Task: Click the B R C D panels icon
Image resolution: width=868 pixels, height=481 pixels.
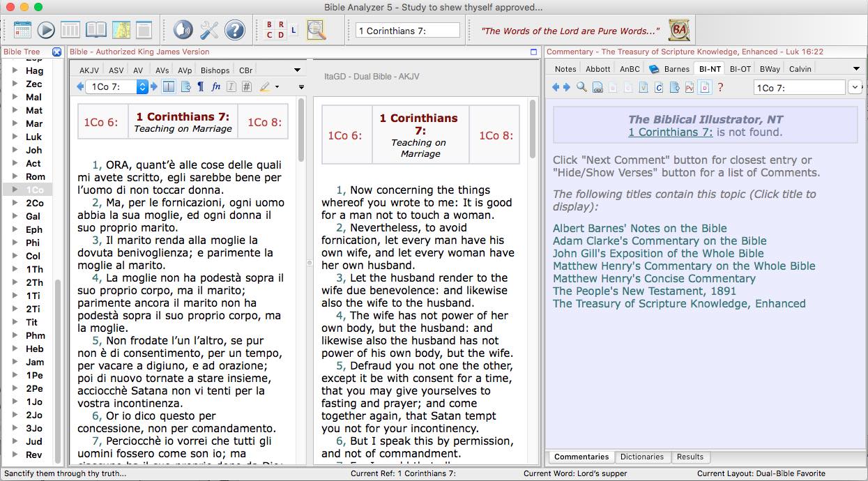Action: pyautogui.click(x=275, y=30)
